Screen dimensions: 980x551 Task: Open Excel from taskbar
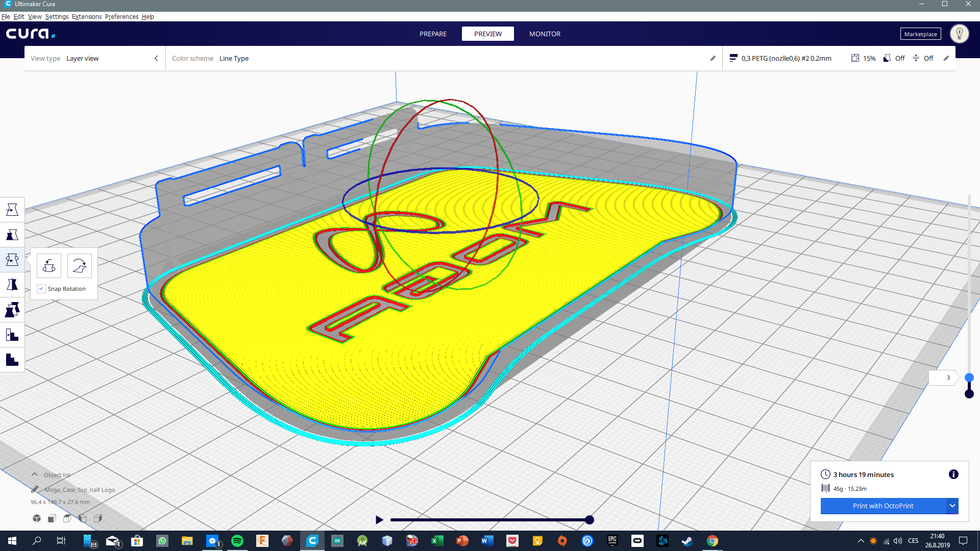coord(437,541)
